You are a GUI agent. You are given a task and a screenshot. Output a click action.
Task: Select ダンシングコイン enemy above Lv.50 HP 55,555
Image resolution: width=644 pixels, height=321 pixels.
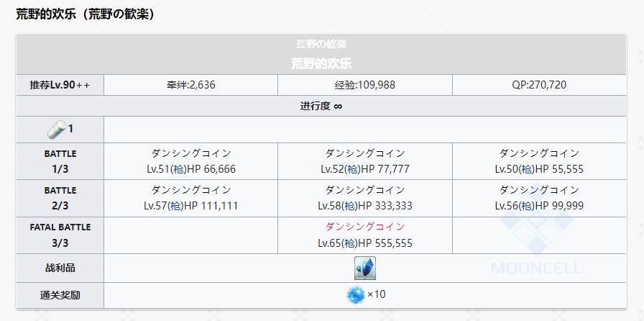click(x=539, y=153)
